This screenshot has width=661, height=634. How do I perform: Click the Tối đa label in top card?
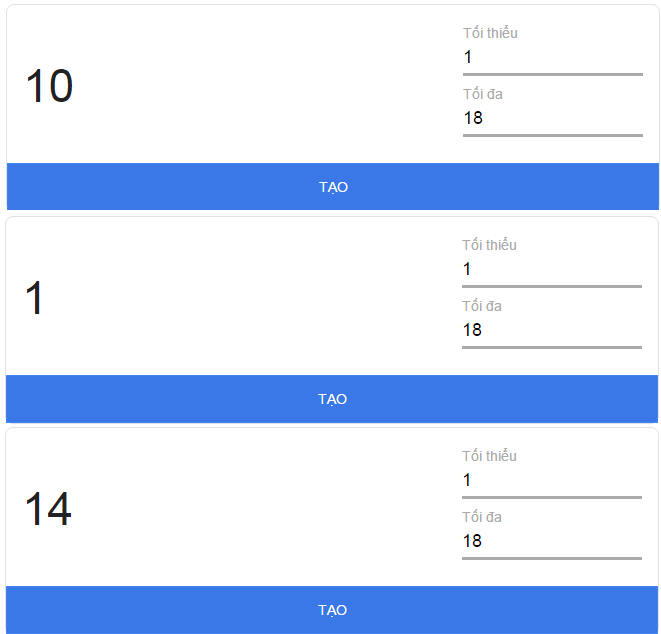482,94
